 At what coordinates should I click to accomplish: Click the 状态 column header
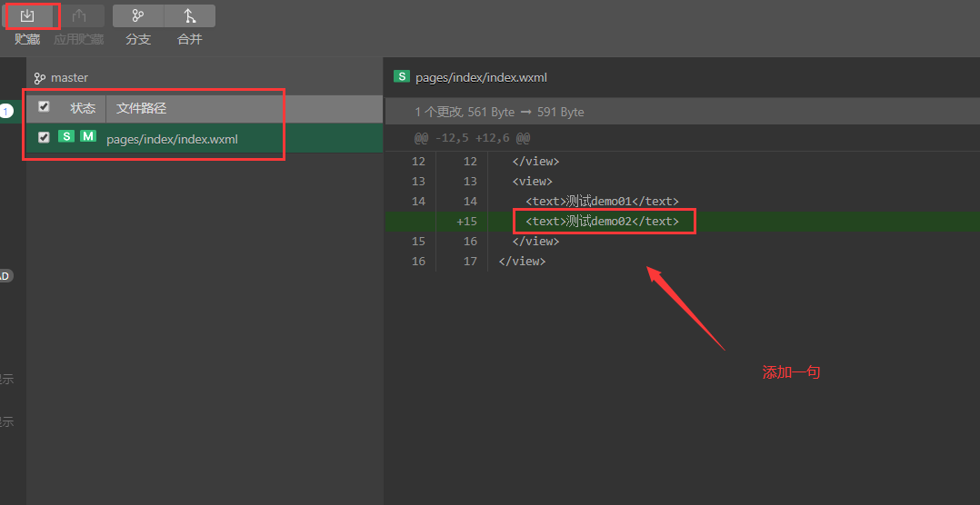(x=83, y=109)
